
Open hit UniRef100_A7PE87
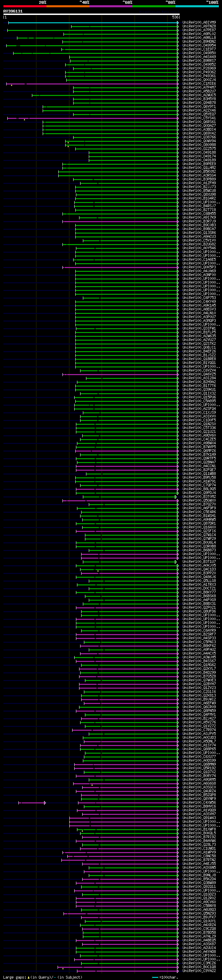[x=199, y=30]
